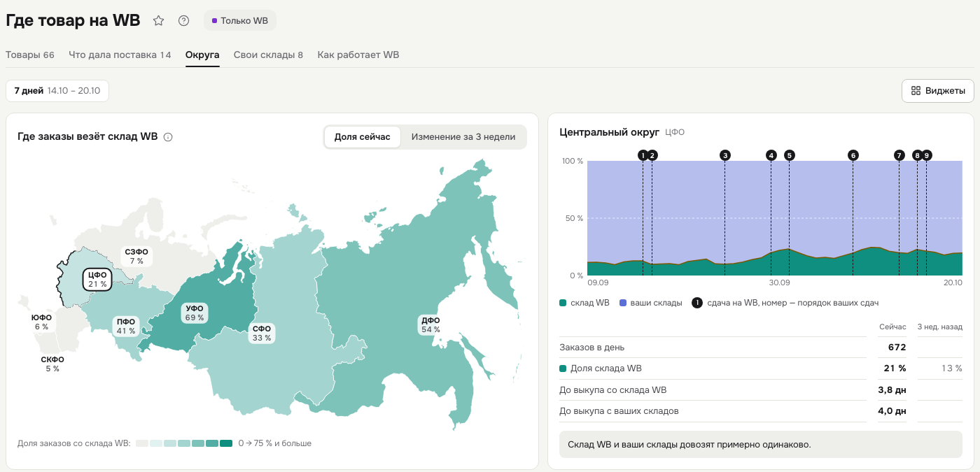Select УФО 69 % region on map
This screenshot has height=472, width=980.
(195, 313)
